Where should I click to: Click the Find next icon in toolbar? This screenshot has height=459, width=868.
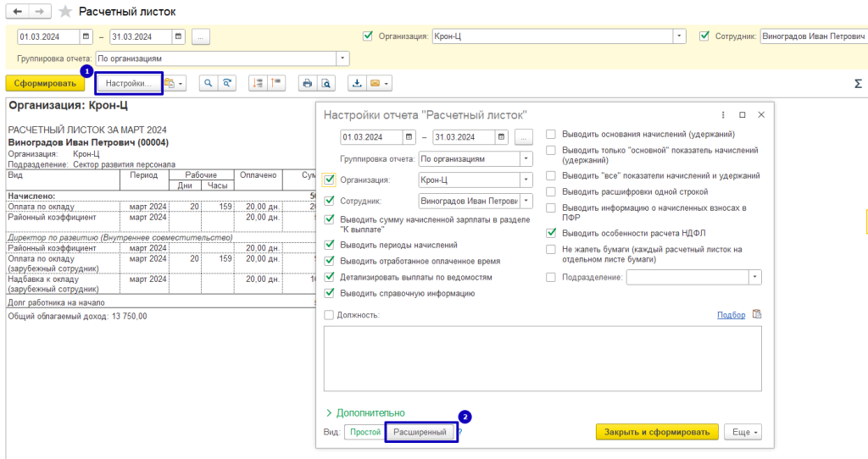click(227, 84)
